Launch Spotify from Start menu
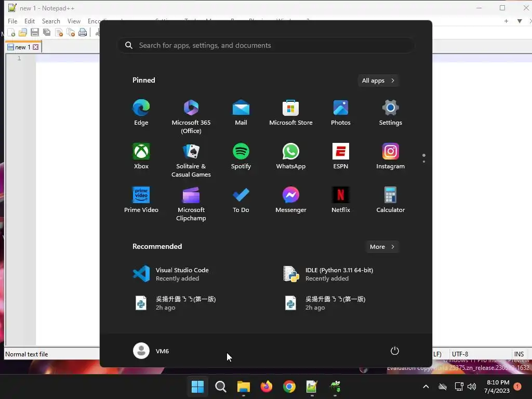The height and width of the screenshot is (399, 532). 241,156
